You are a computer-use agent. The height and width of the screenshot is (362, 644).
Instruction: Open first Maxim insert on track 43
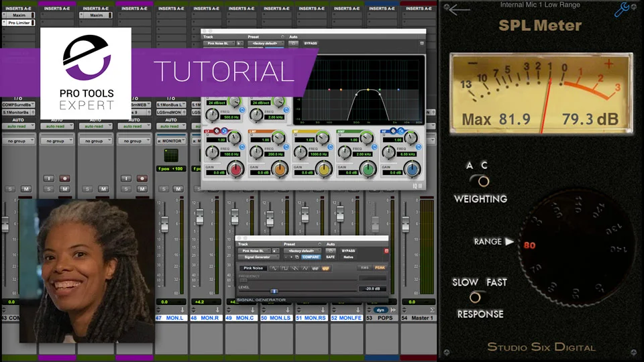tap(19, 15)
